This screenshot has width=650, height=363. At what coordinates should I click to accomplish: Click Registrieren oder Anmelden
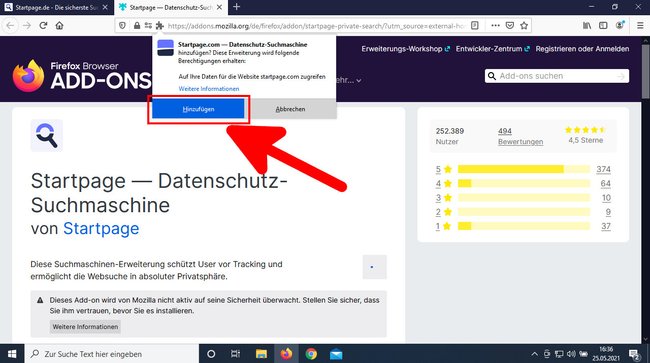[x=582, y=49]
